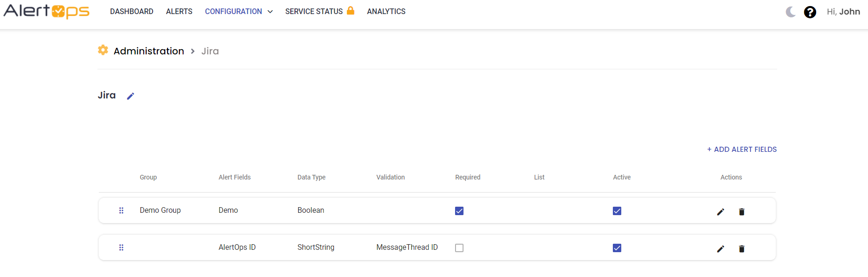Check Required for AlertOps ID field

point(459,248)
